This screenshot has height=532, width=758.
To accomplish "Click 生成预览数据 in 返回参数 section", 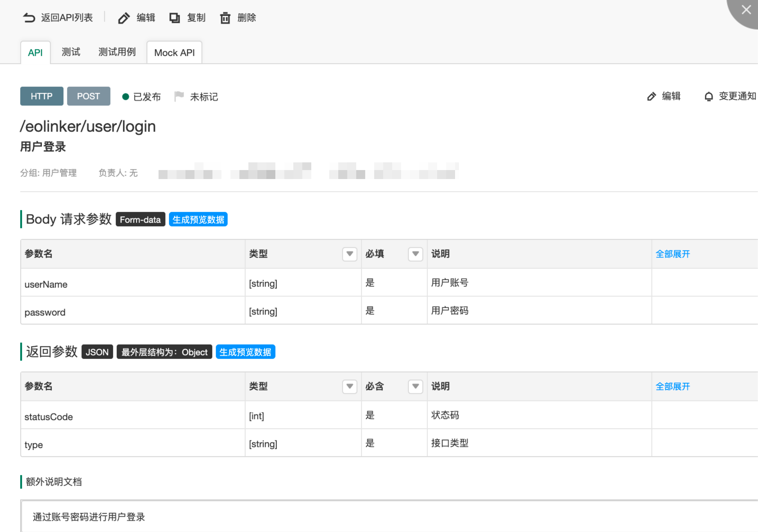I will click(245, 352).
